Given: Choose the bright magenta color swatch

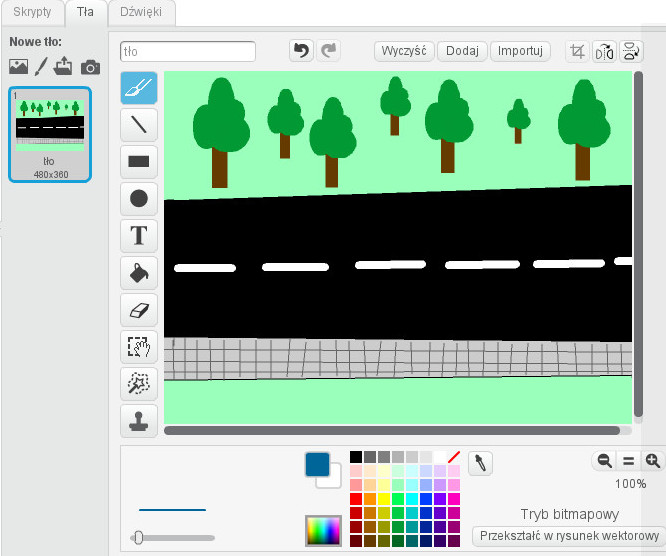Looking at the screenshot, I should click(x=454, y=499).
